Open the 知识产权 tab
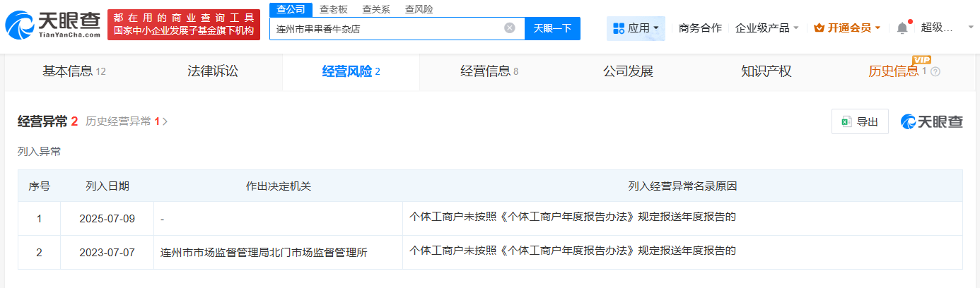980x288 pixels. [x=766, y=71]
